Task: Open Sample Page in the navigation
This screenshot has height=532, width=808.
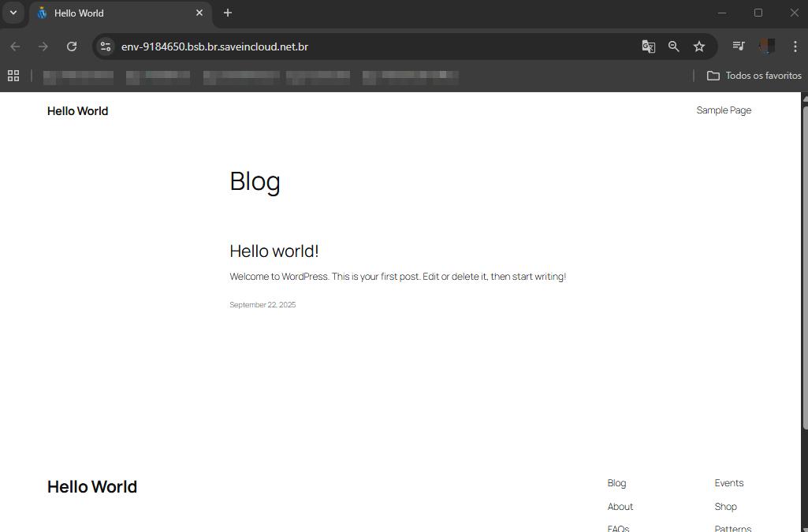Action: click(x=724, y=110)
